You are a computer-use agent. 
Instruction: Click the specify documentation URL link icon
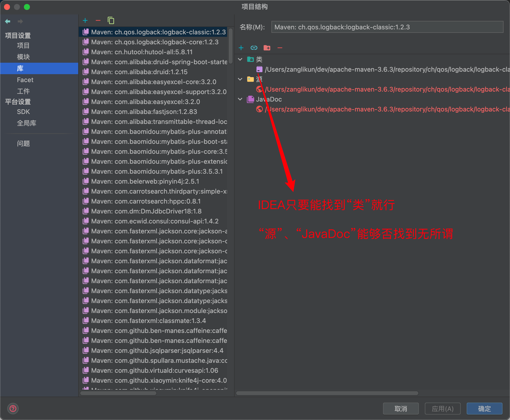click(x=254, y=48)
